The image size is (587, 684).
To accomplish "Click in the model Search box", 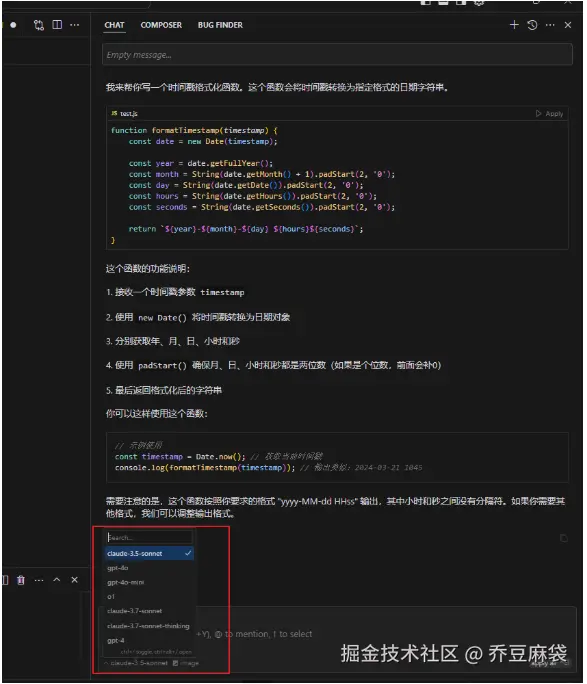I will pos(149,537).
